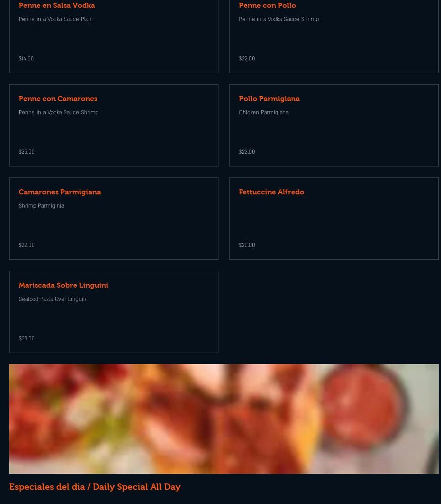Click the $22.00 price on Camarones Parmigiana
The width and height of the screenshot is (441, 504).
pyautogui.click(x=27, y=245)
